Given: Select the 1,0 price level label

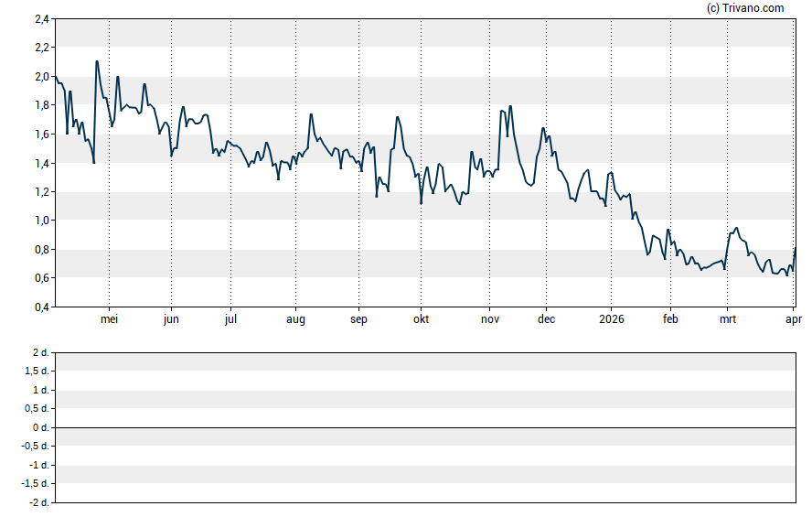Looking at the screenshot, I should coord(43,221).
